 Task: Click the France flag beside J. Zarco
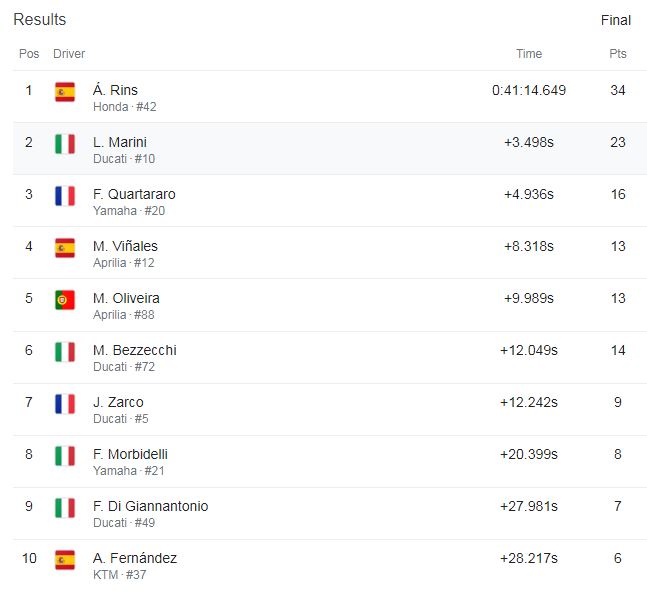click(x=65, y=404)
